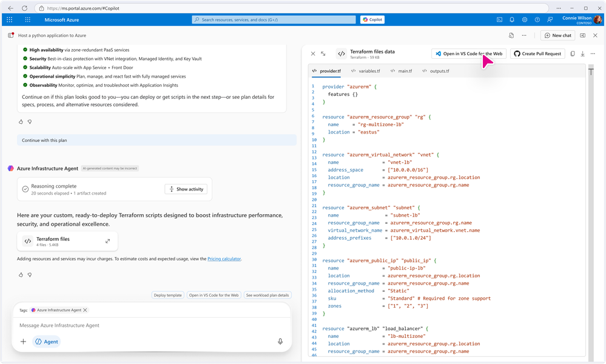The width and height of the screenshot is (606, 364).
Task: Open browser more options ellipsis
Action: click(559, 8)
